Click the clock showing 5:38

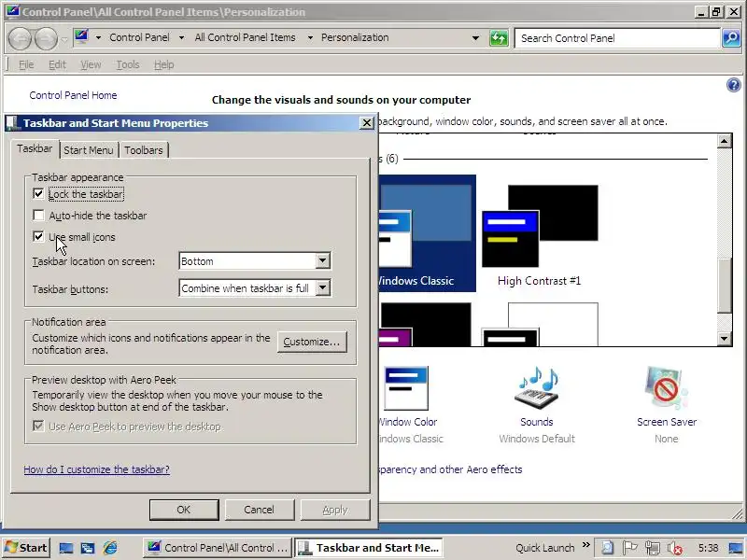[x=709, y=548]
